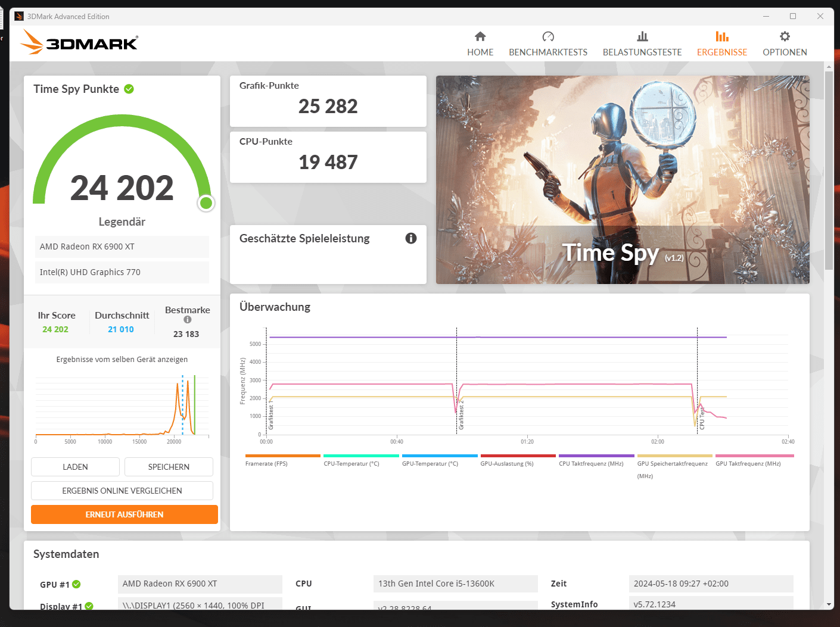
Task: Click the LADEN button
Action: pyautogui.click(x=75, y=467)
